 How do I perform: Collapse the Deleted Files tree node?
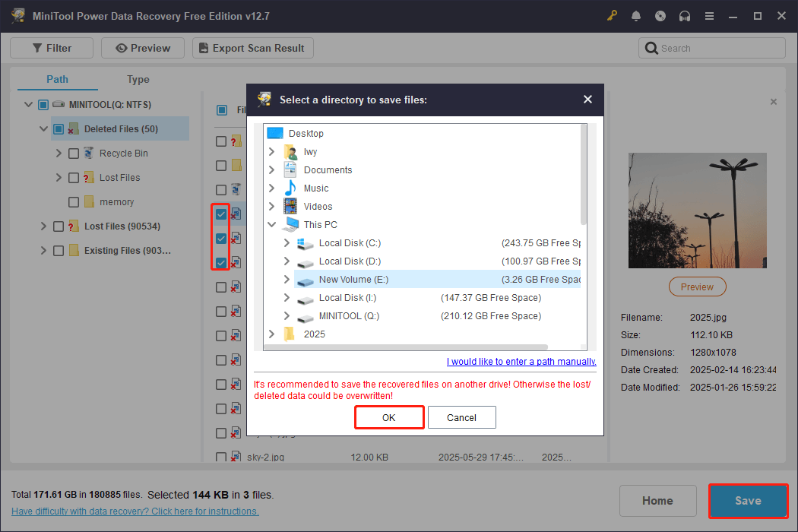tap(43, 128)
